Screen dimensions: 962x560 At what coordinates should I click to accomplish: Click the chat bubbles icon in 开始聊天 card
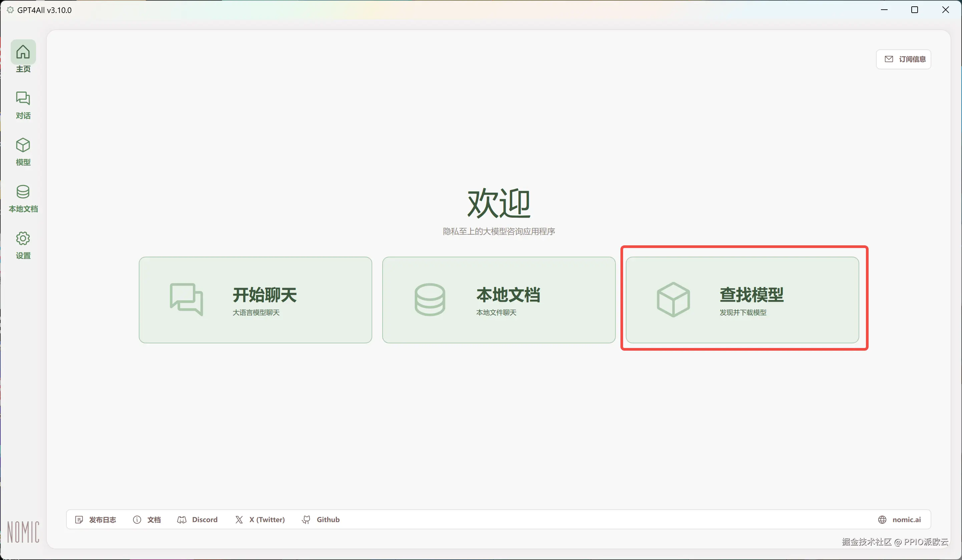(186, 299)
